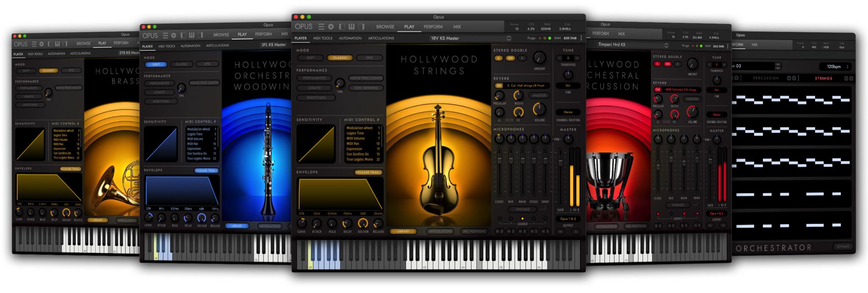Click Envelope Release knob in Strings window
The width and height of the screenshot is (868, 293).
tap(378, 223)
